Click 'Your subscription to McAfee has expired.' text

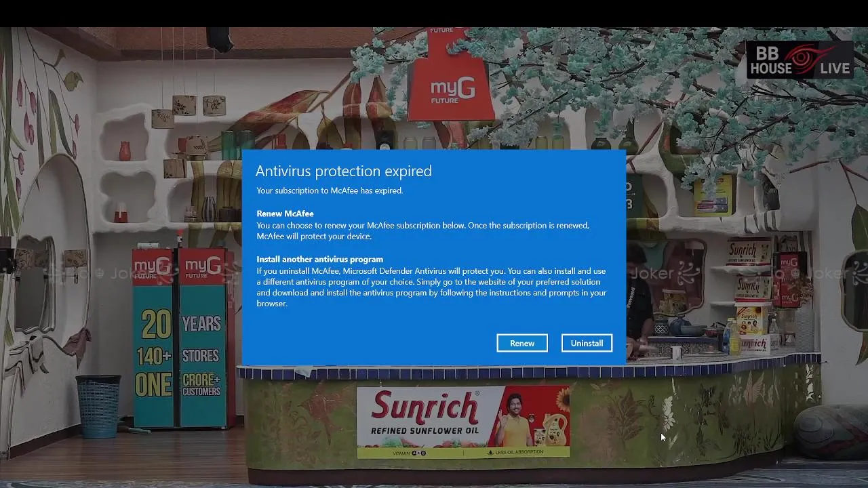[330, 190]
